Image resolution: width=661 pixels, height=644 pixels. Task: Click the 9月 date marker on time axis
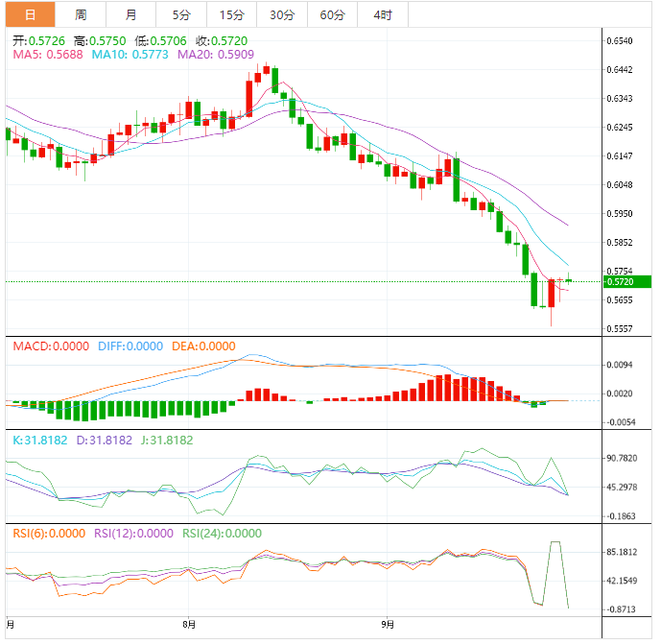click(388, 624)
